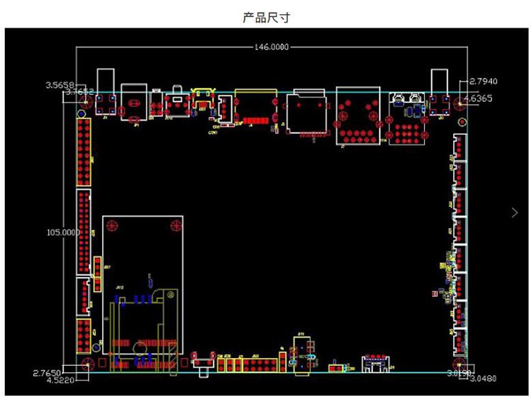Click the 4.5220 dimension label
This screenshot has width=532, height=397.
tap(62, 381)
